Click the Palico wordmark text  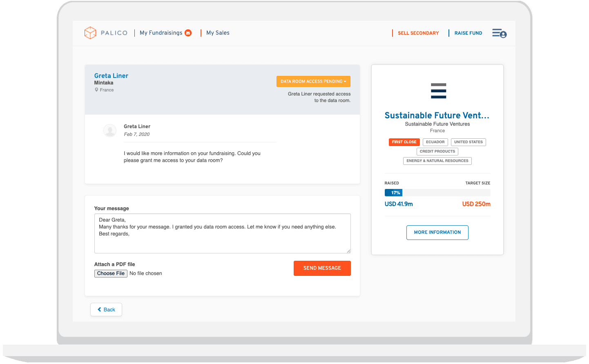coord(114,33)
